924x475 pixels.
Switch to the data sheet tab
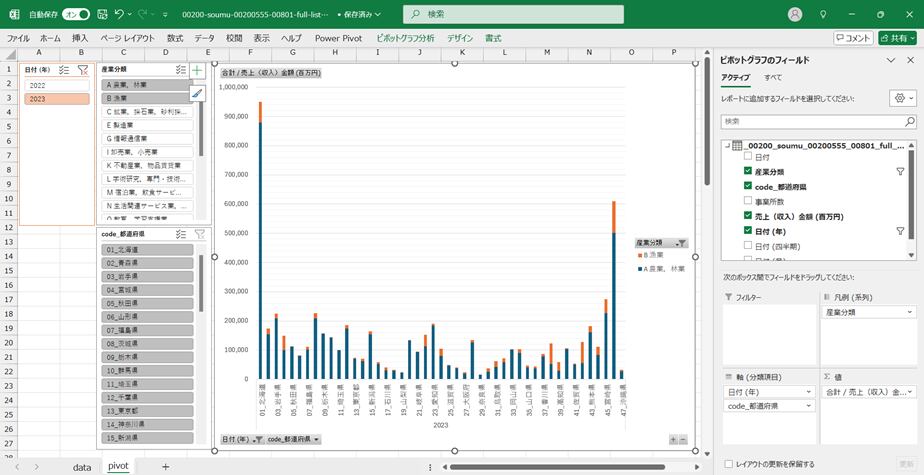pyautogui.click(x=82, y=466)
